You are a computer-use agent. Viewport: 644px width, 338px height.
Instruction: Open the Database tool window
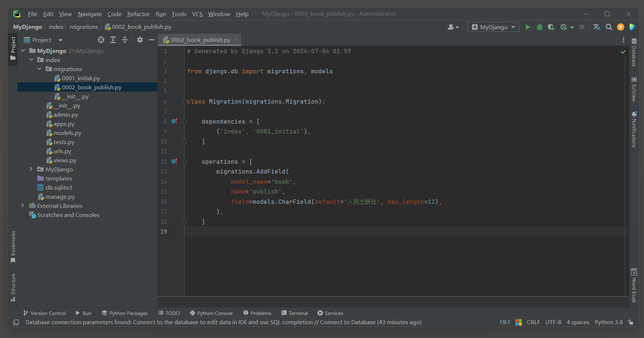click(634, 52)
